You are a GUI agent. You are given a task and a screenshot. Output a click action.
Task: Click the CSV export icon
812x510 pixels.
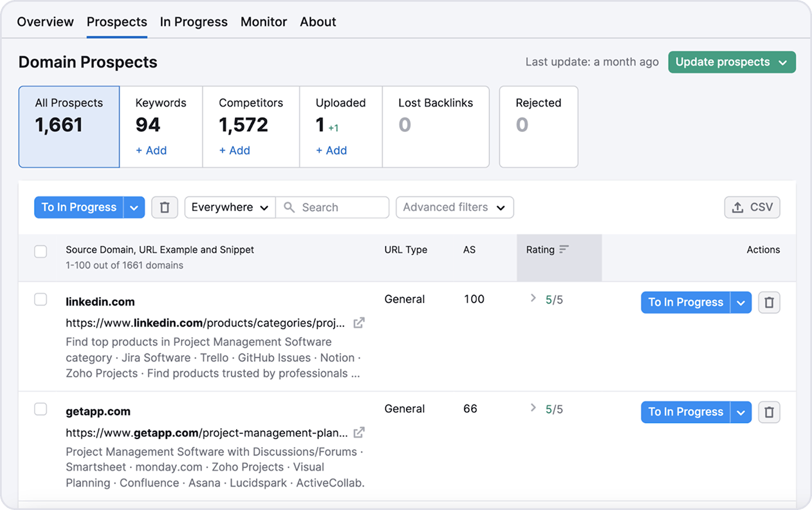[x=738, y=207]
